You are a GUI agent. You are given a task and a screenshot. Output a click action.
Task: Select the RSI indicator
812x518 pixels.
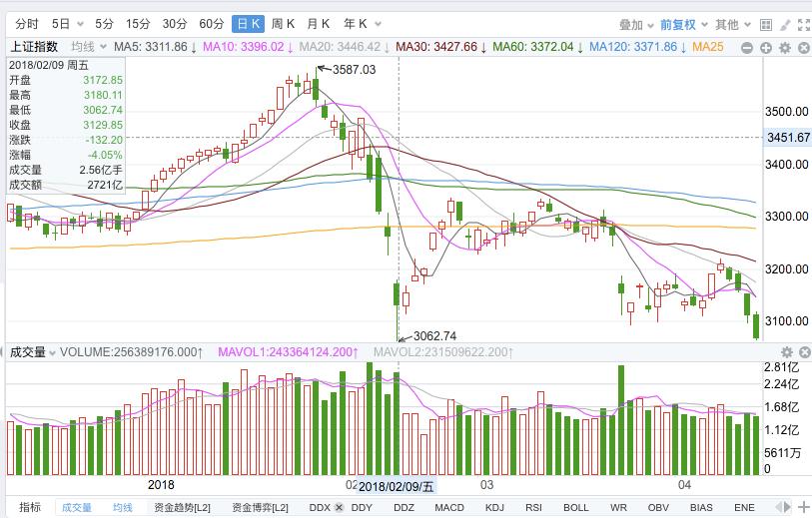(x=533, y=508)
